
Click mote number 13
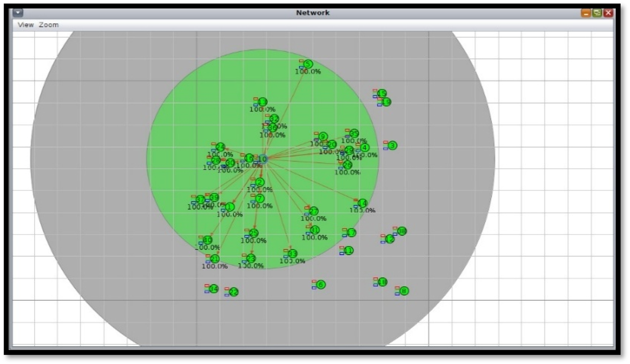click(262, 102)
